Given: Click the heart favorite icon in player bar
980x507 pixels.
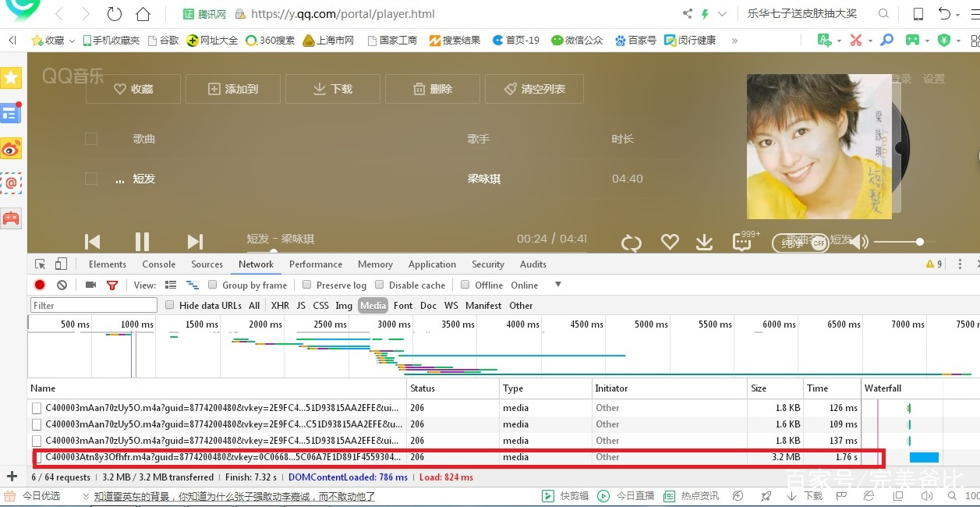Looking at the screenshot, I should [x=669, y=242].
